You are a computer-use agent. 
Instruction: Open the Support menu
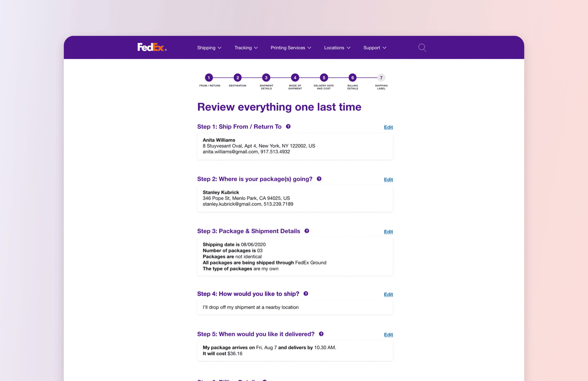374,48
